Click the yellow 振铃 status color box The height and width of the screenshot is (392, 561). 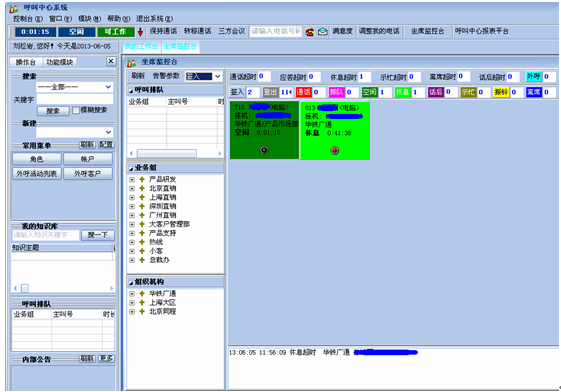(501, 92)
